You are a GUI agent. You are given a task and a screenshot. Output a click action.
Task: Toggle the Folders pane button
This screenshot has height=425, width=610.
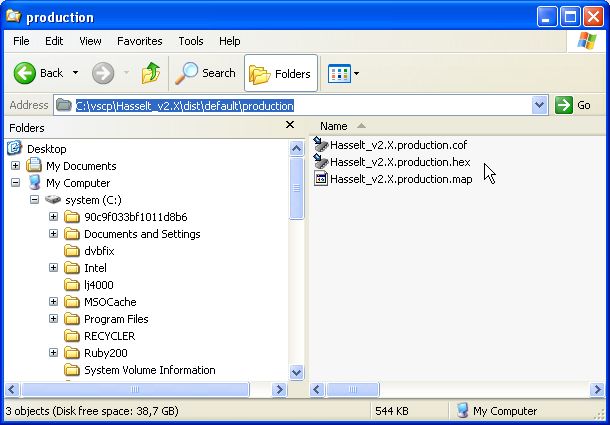pyautogui.click(x=281, y=73)
